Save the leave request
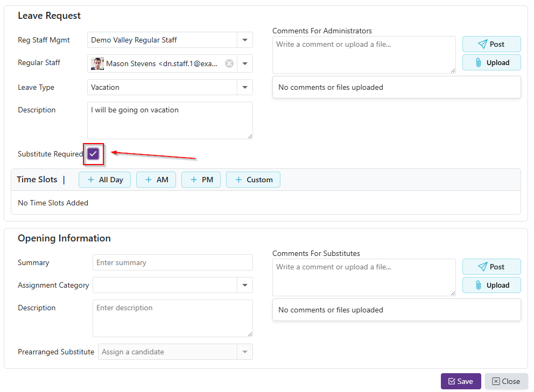This screenshot has width=534, height=392. [460, 381]
